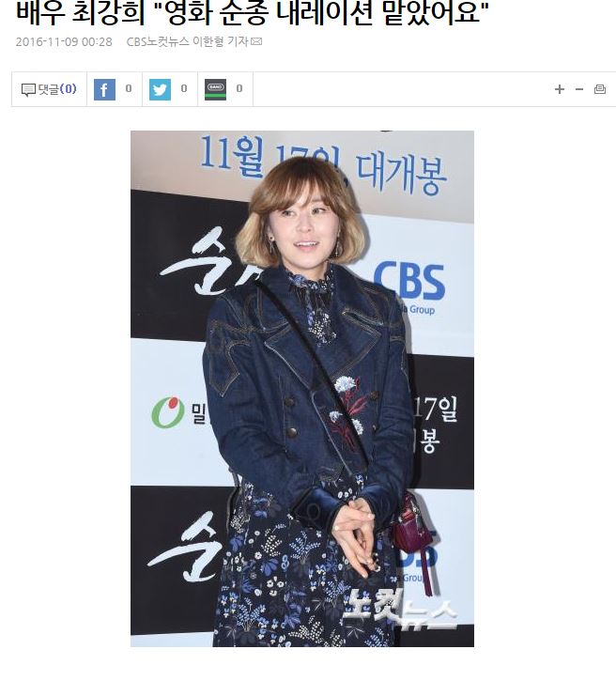Click the reporter byline CBS노컷뉴스 이한형 기자

pyautogui.click(x=187, y=41)
